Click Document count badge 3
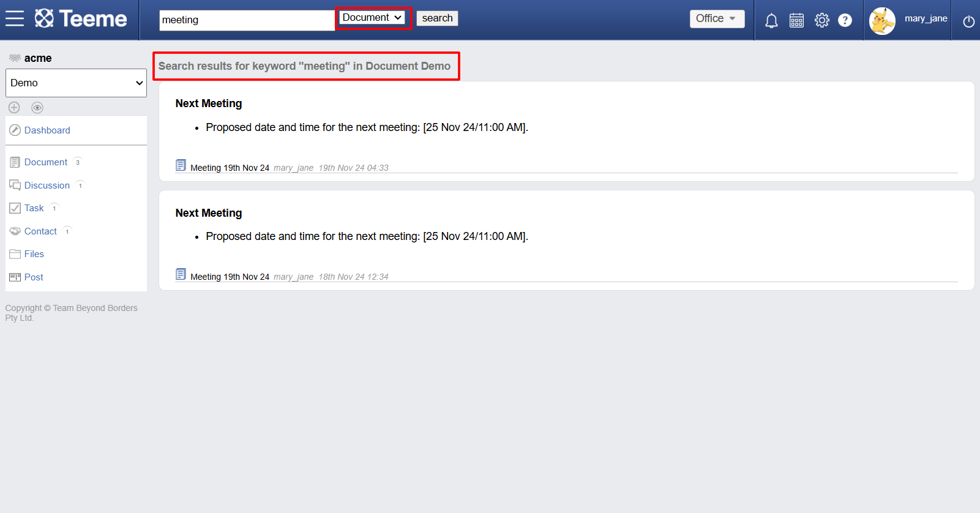This screenshot has height=513, width=980. click(78, 162)
